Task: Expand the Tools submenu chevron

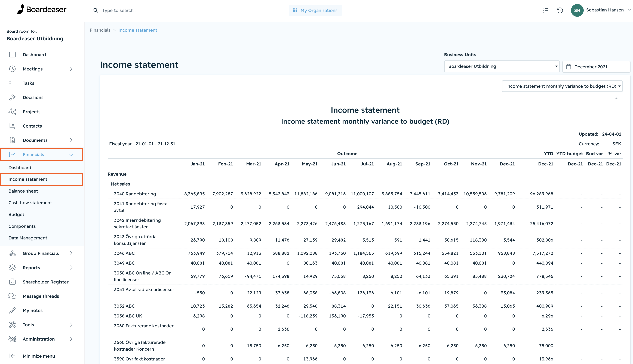Action: click(71, 325)
